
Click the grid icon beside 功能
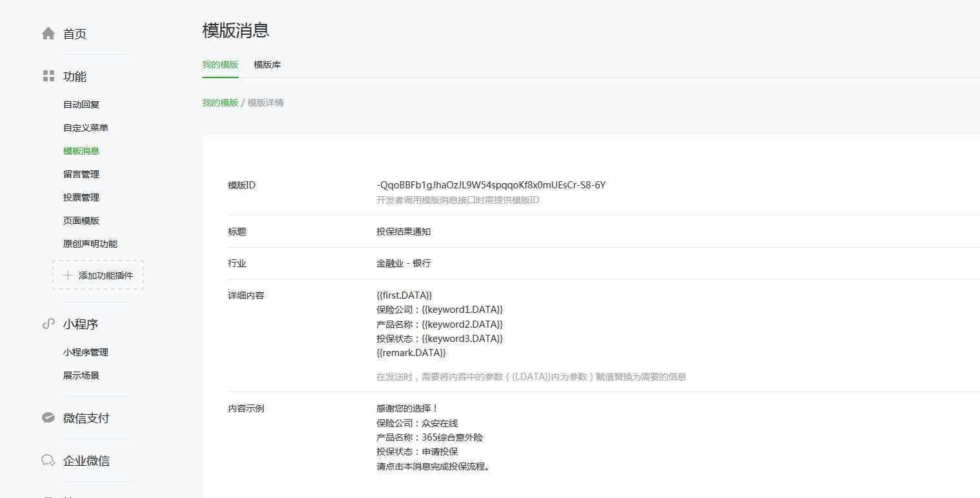point(48,76)
